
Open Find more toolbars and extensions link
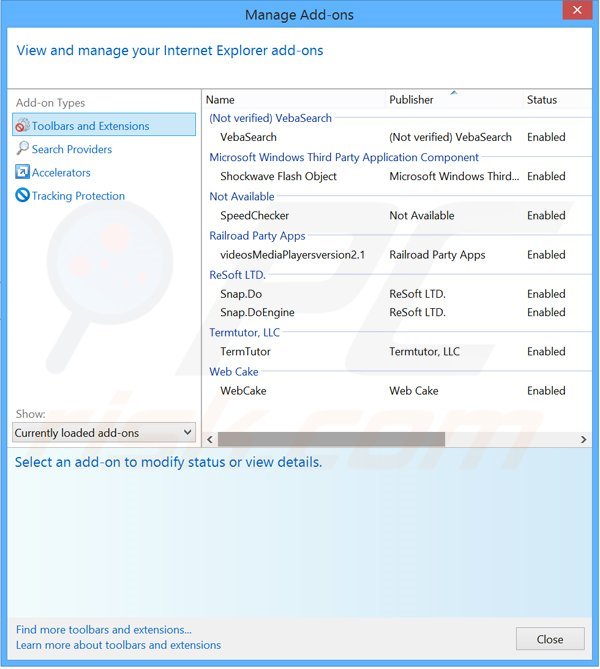[104, 630]
